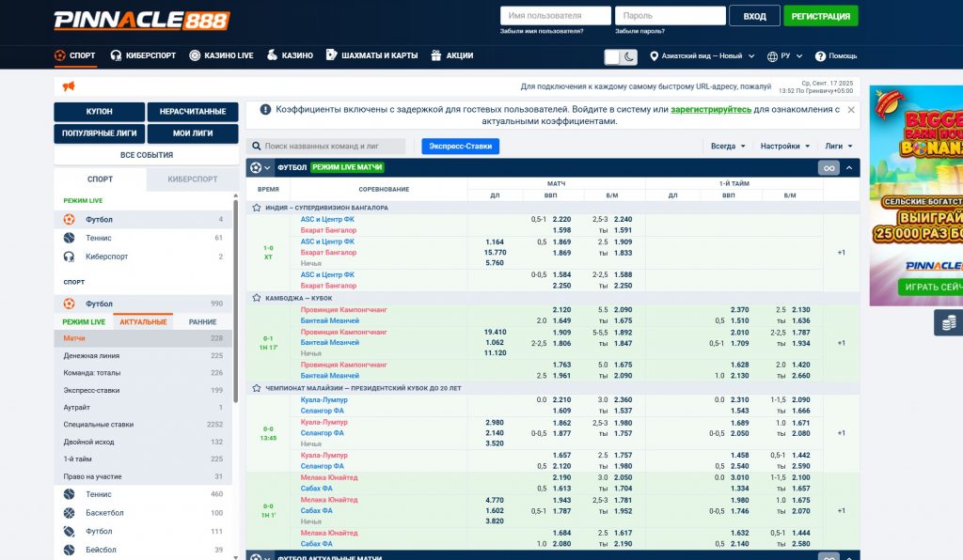
Task: Click the gift box icon for Акции
Action: coord(436,55)
